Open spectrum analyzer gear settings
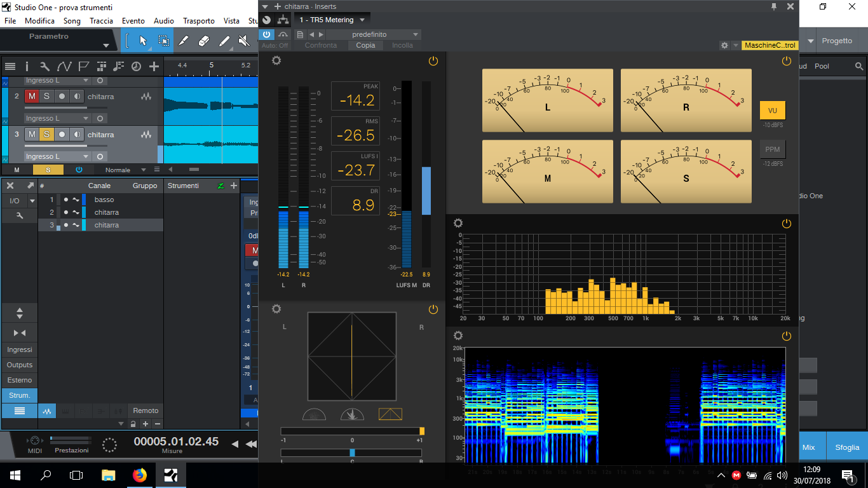868x488 pixels. [x=458, y=223]
